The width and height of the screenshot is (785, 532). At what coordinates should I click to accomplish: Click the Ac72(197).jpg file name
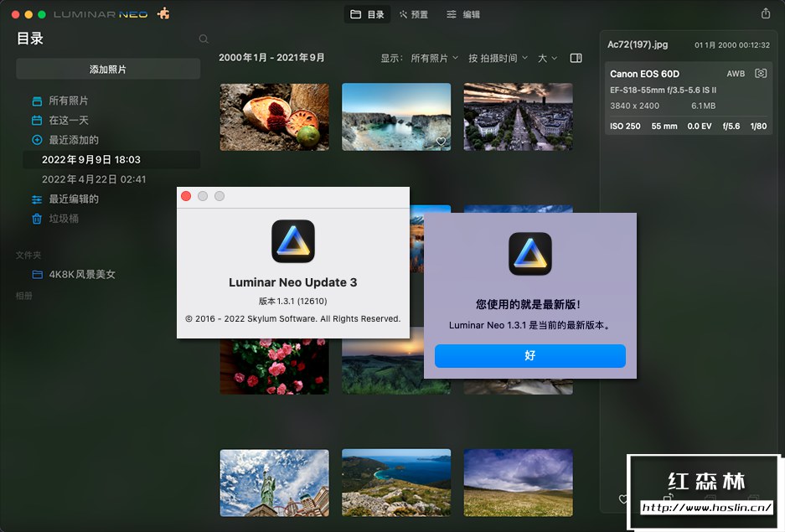tap(638, 44)
